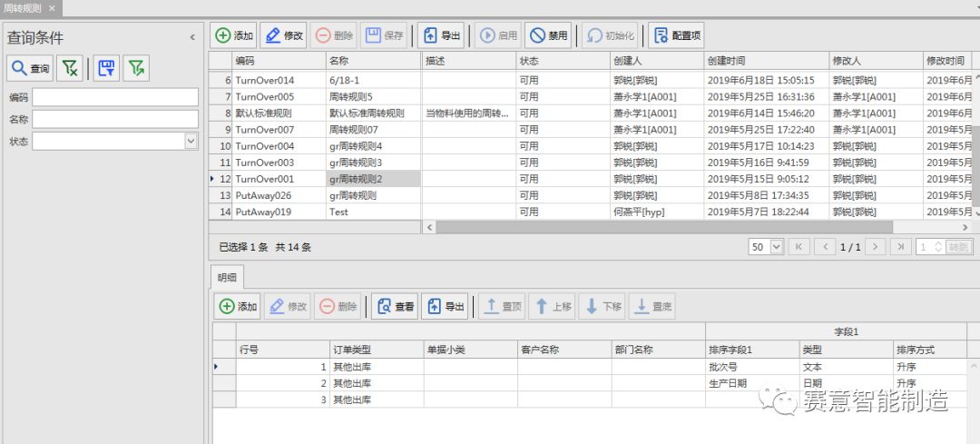The image size is (980, 444).
Task: Click the 编码 input field
Action: point(115,97)
